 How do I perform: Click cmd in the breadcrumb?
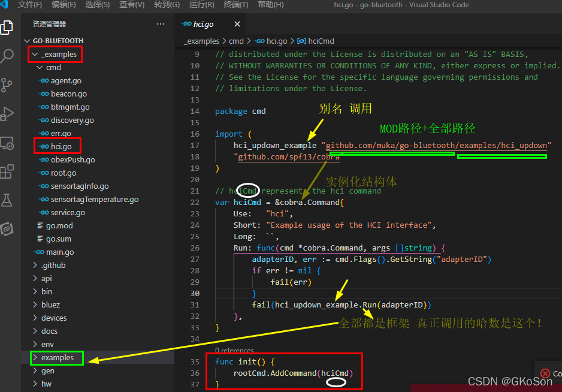[236, 41]
